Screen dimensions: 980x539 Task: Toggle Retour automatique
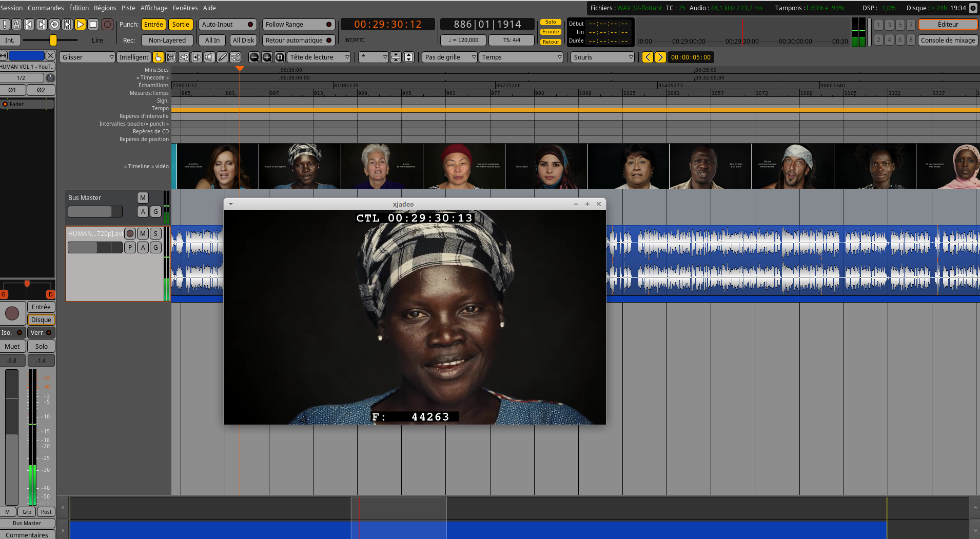[298, 41]
